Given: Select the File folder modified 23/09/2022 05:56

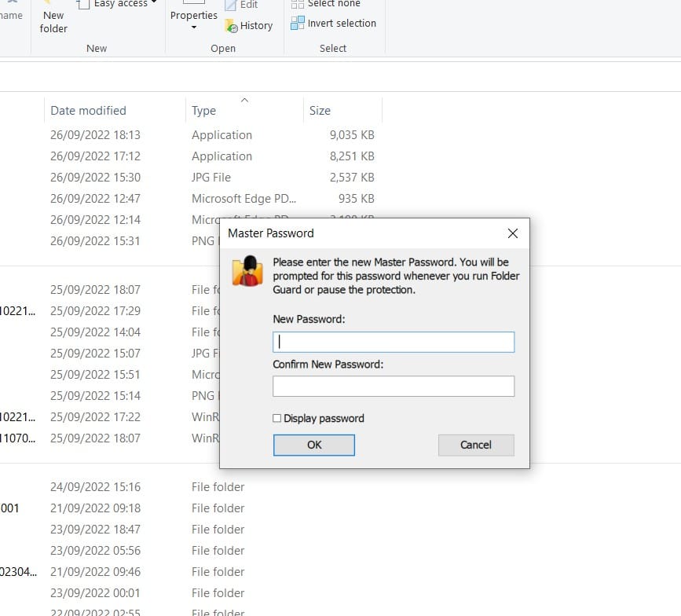Looking at the screenshot, I should tap(191, 551).
